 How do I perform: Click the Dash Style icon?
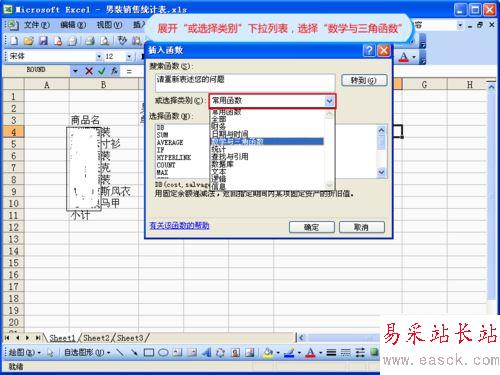346,352
